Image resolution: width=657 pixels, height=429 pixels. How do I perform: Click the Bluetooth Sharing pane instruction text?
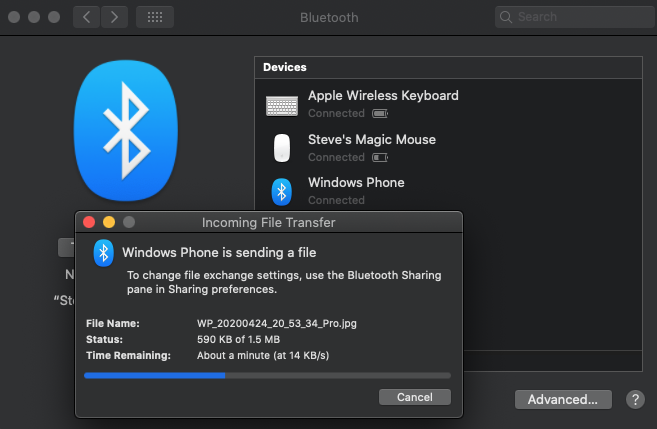pos(284,282)
